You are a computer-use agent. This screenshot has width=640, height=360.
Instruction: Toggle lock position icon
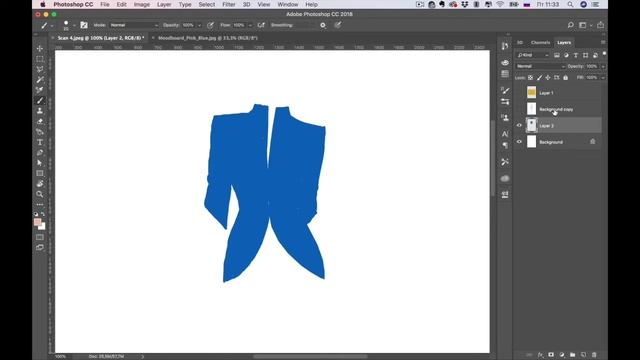point(548,78)
